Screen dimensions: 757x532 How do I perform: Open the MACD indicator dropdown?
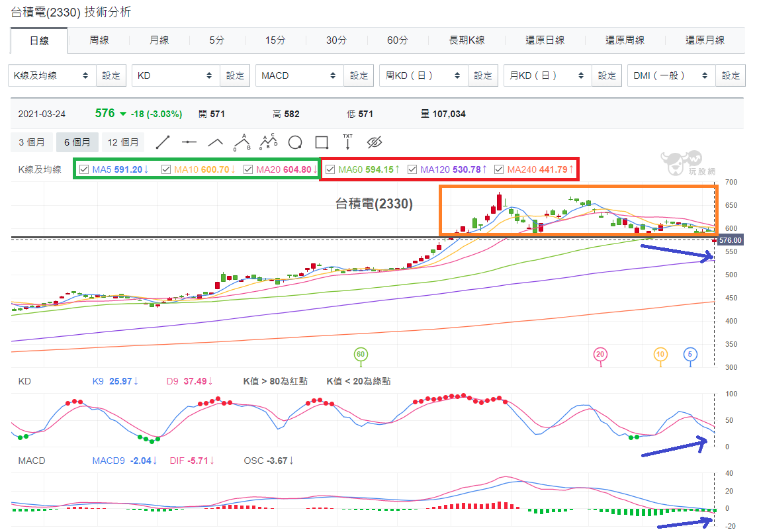(x=300, y=76)
